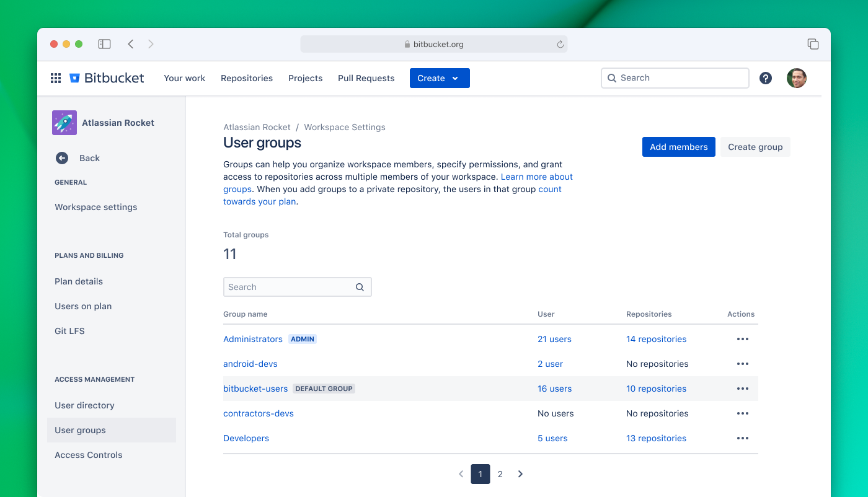The image size is (868, 497).
Task: Click the magnifier icon in group search
Action: point(360,287)
